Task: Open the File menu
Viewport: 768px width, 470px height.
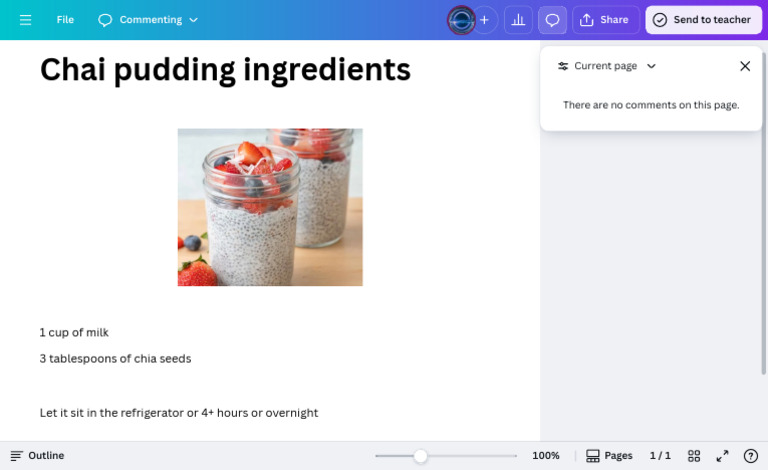Action: point(65,20)
